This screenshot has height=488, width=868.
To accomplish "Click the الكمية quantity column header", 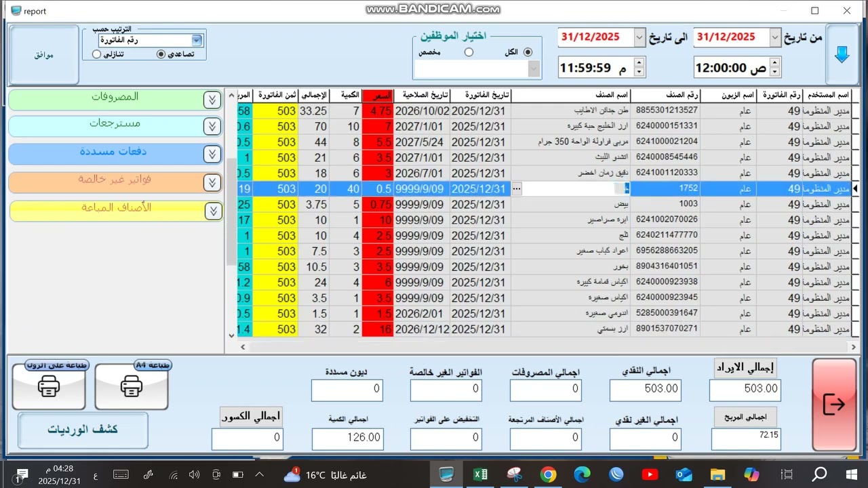I will [x=346, y=96].
